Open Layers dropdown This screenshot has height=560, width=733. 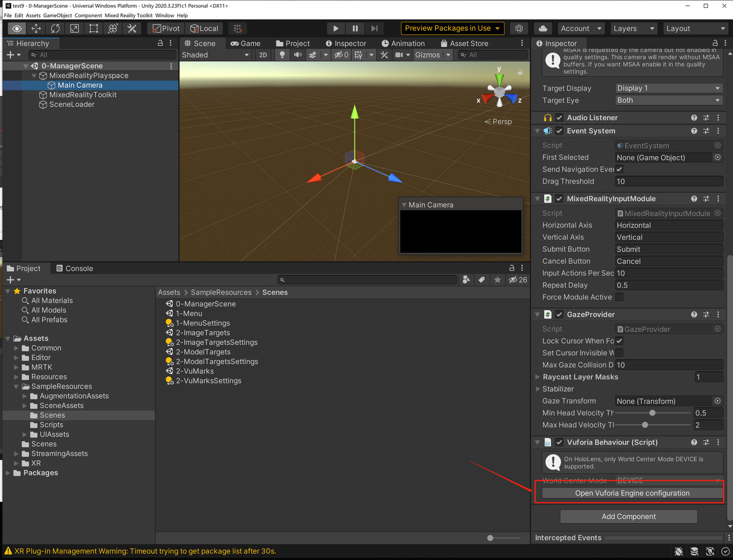click(x=634, y=28)
